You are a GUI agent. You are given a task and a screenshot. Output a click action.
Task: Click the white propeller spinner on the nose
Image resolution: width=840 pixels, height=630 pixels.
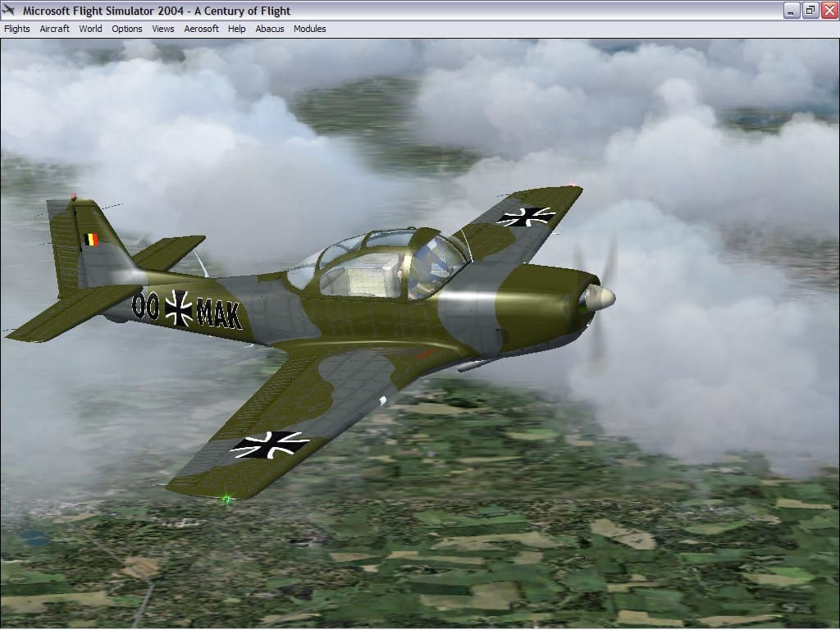(600, 298)
